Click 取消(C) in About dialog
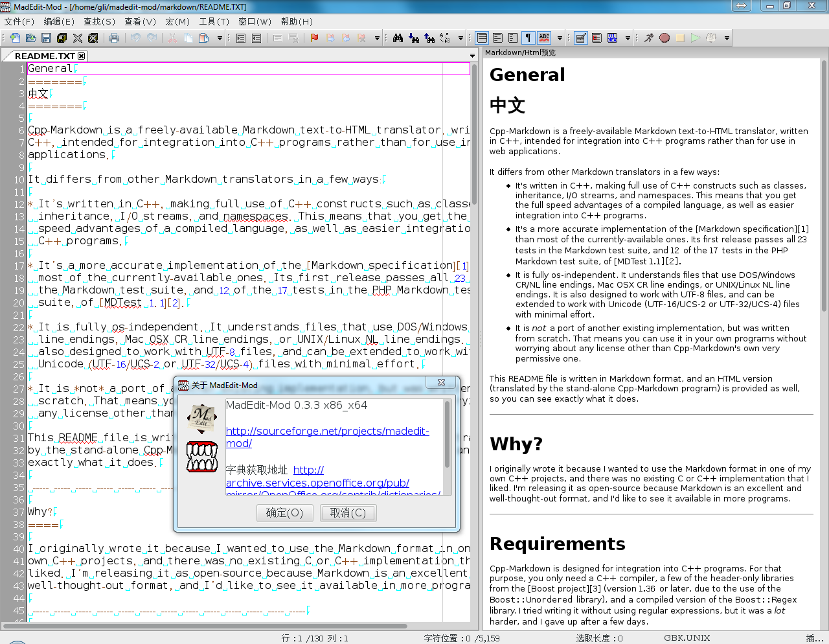 click(x=348, y=513)
